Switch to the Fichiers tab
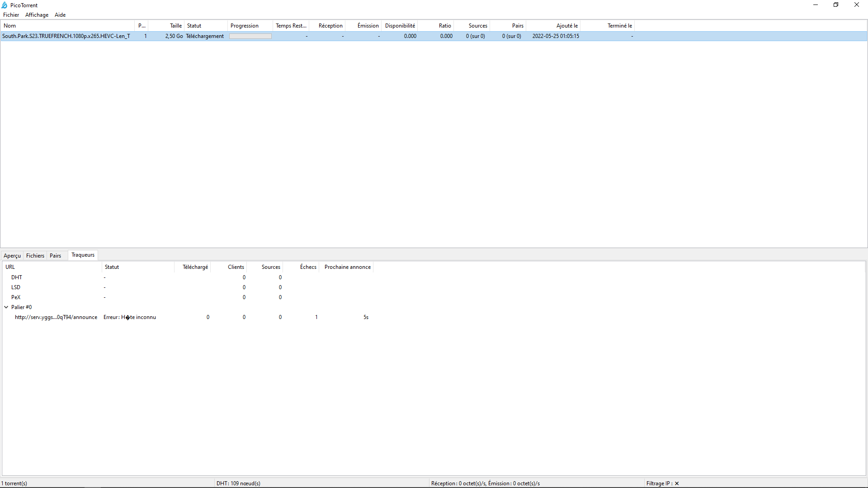 coord(35,256)
